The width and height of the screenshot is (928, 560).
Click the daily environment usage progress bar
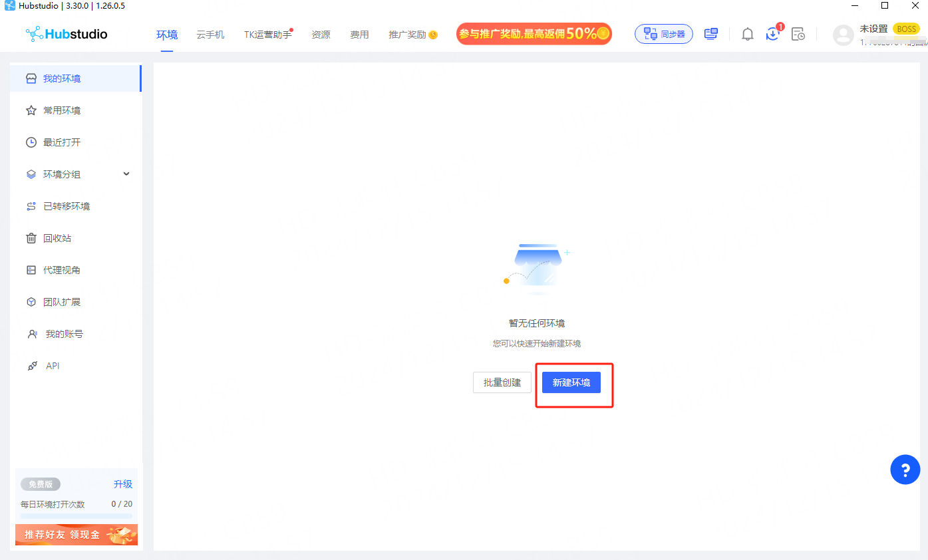[76, 515]
